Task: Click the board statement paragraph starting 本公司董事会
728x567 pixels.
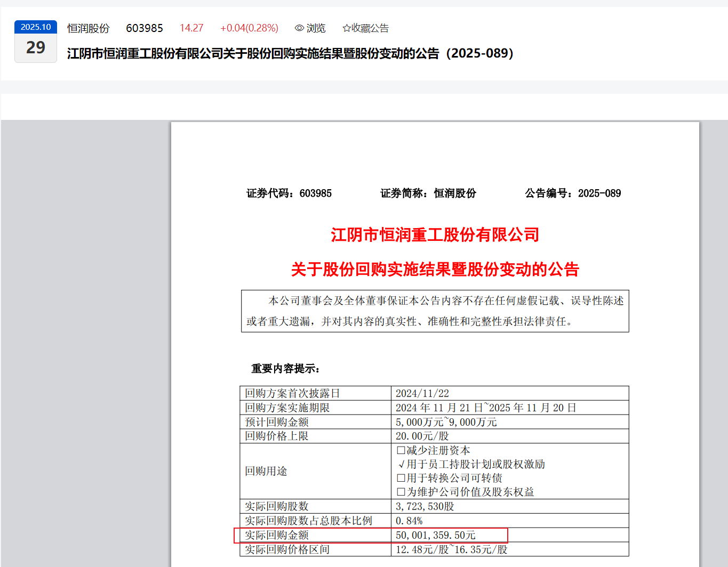Action: [435, 311]
